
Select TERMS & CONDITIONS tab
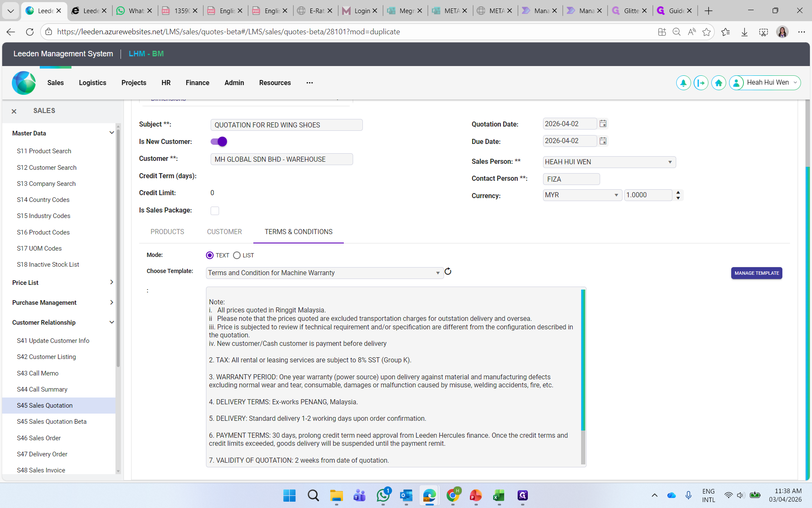(x=299, y=232)
